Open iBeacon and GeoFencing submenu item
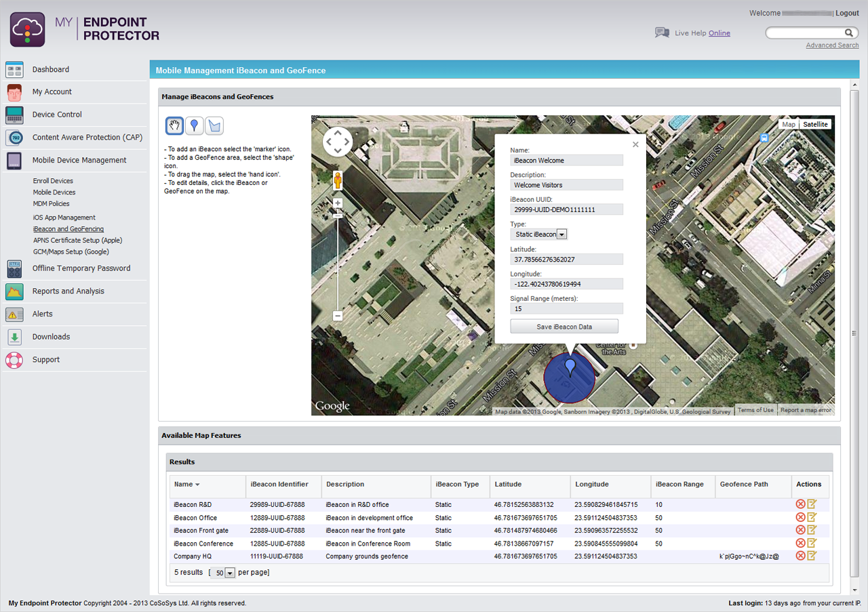 68,229
